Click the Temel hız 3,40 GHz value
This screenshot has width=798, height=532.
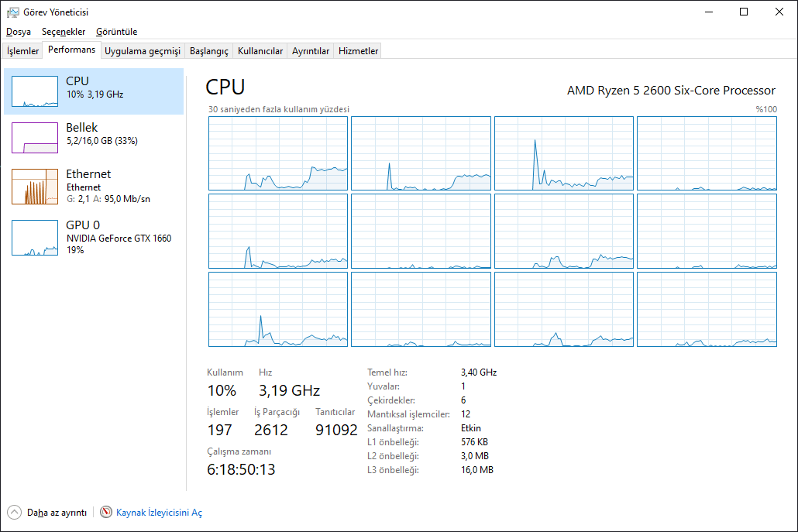(x=479, y=372)
